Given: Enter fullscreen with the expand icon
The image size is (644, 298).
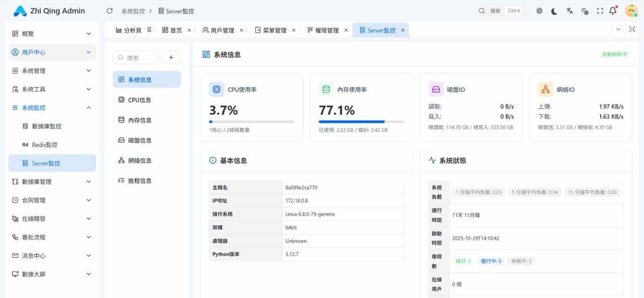Looking at the screenshot, I should tap(599, 11).
